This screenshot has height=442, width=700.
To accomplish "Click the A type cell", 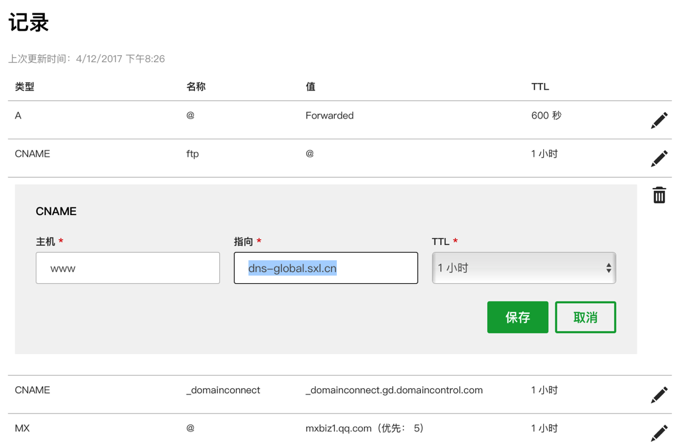I will click(x=18, y=116).
